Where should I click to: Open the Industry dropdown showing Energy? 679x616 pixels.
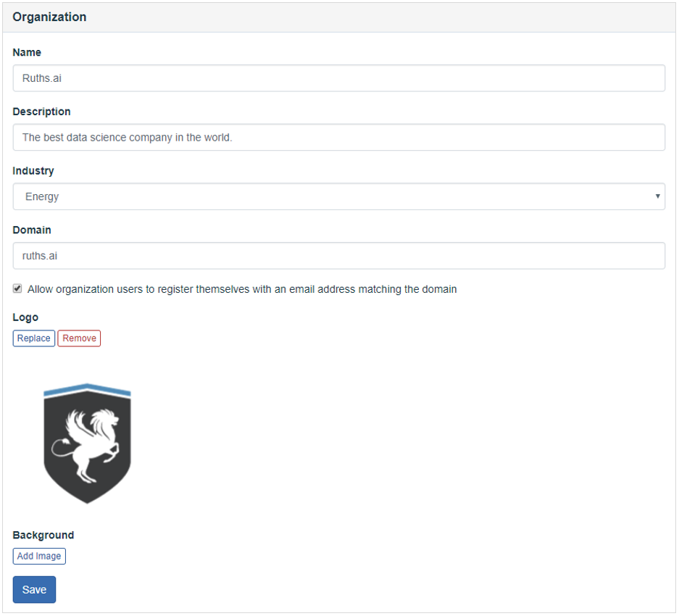[338, 196]
